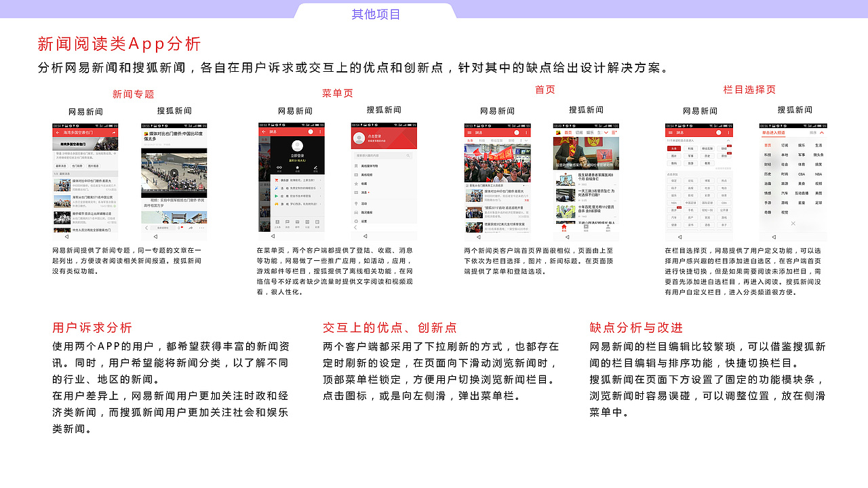Add NBA chip on NetEase 栏目选择页

674,203
